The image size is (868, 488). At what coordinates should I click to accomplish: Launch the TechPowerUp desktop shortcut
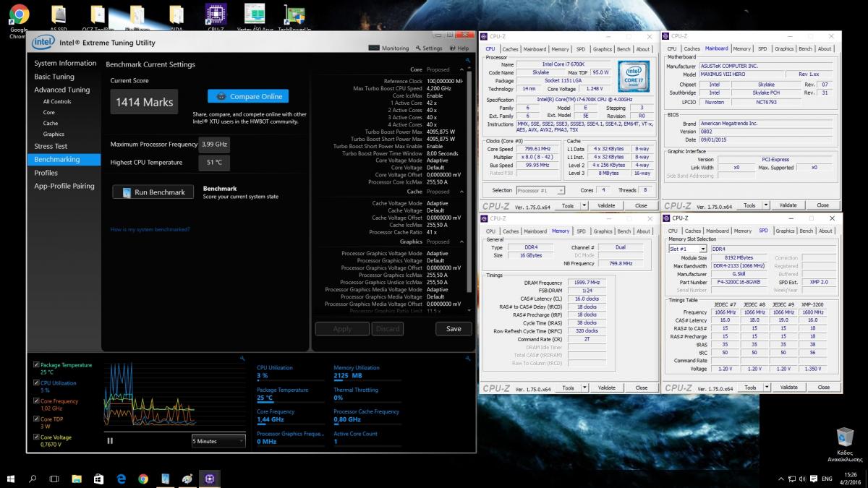[294, 18]
